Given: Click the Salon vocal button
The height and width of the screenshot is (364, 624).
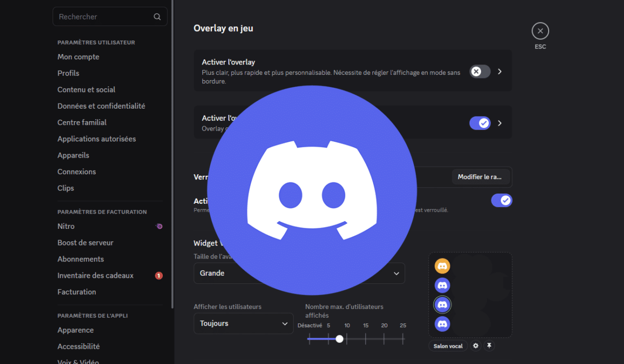Looking at the screenshot, I should click(x=448, y=346).
